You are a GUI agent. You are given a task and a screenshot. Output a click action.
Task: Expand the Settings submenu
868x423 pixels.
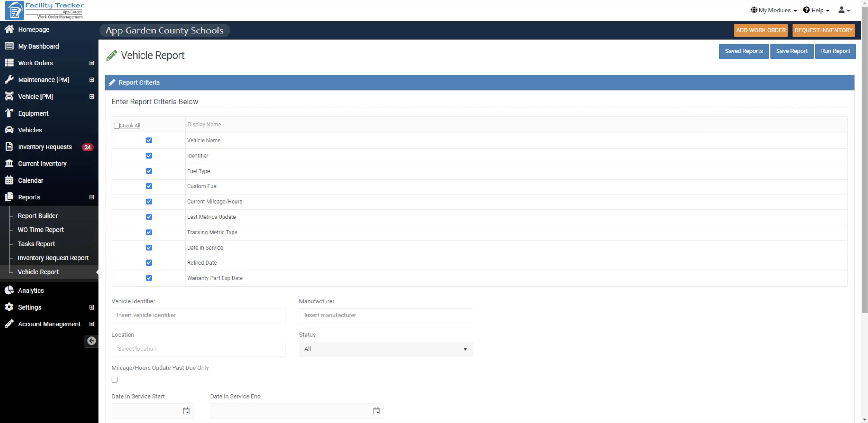[92, 307]
